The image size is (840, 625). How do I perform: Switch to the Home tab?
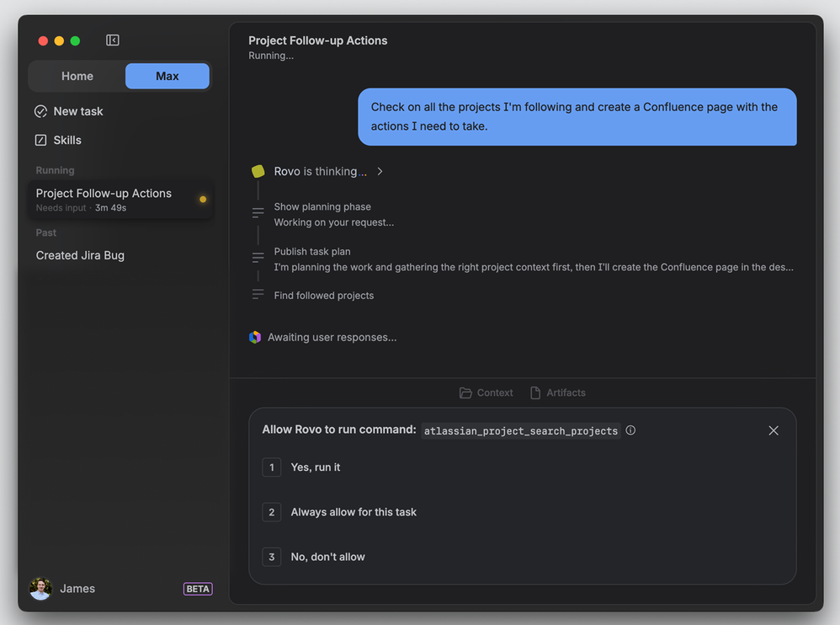pos(77,76)
